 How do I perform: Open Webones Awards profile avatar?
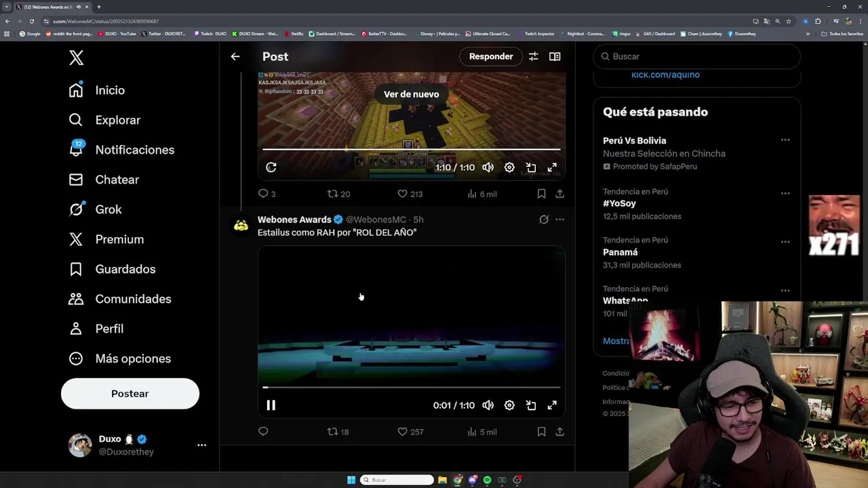click(241, 226)
